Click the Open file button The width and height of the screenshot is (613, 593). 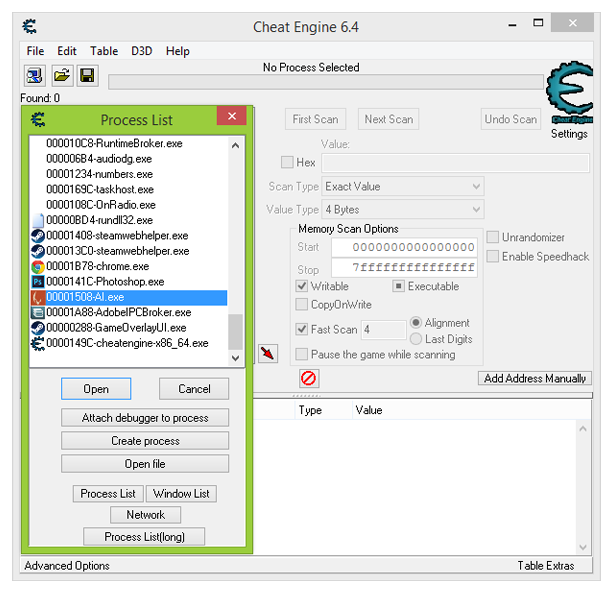(x=145, y=464)
